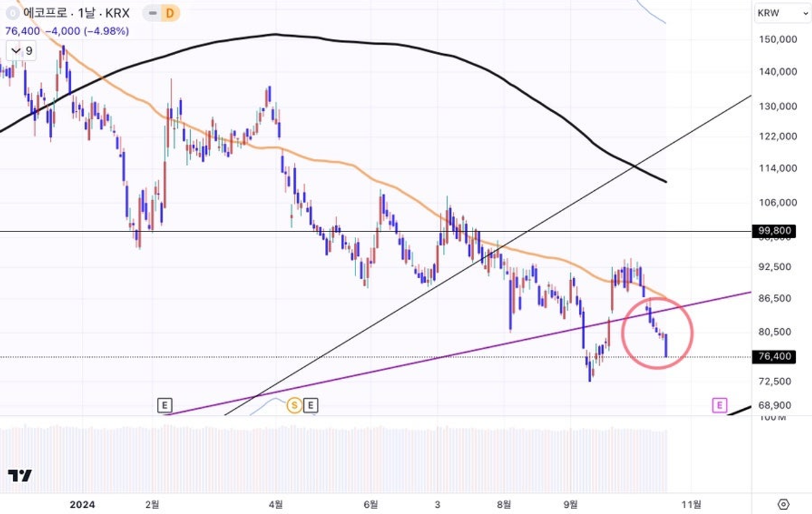Click the 11월 label on the time axis
The image size is (812, 514).
[x=692, y=504]
